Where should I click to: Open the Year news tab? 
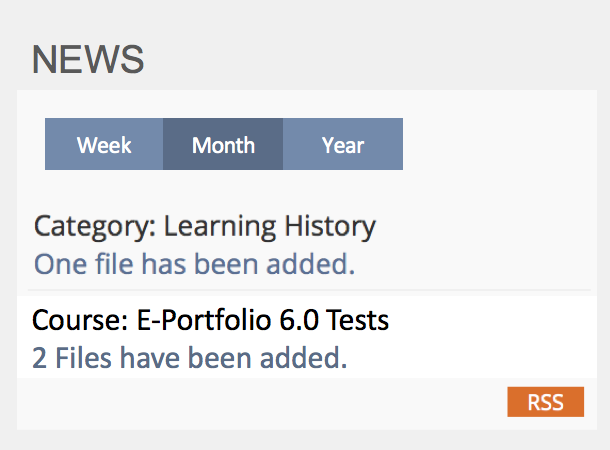pos(343,145)
